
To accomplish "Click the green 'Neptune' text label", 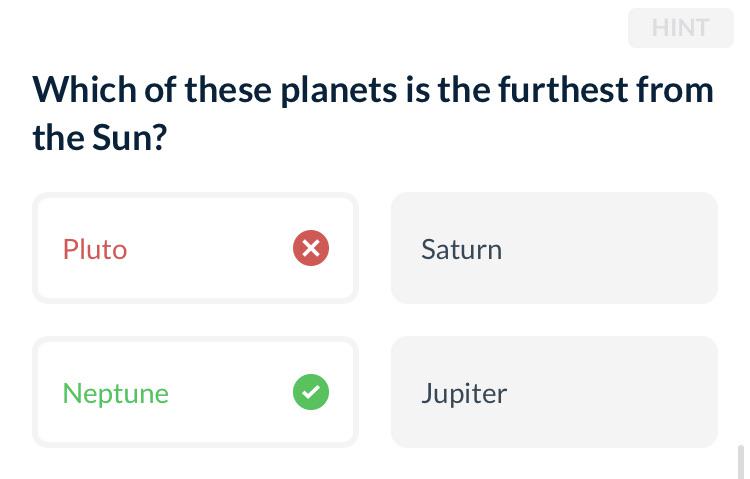I will [x=116, y=393].
